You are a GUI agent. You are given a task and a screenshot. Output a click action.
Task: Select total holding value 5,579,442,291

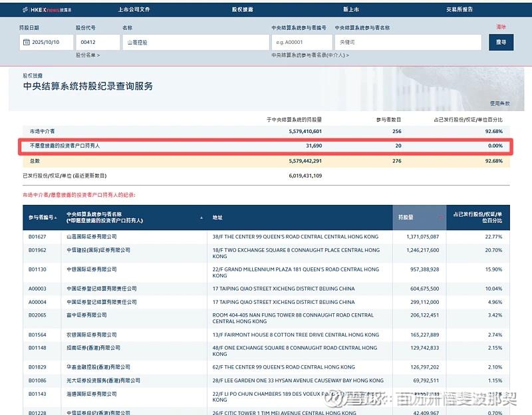click(305, 161)
